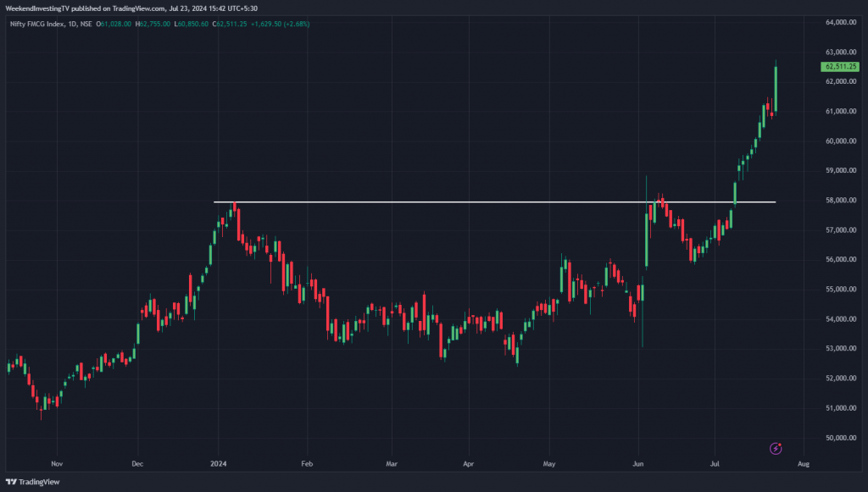
Task: Click the Aug label on the time axis
Action: (804, 464)
